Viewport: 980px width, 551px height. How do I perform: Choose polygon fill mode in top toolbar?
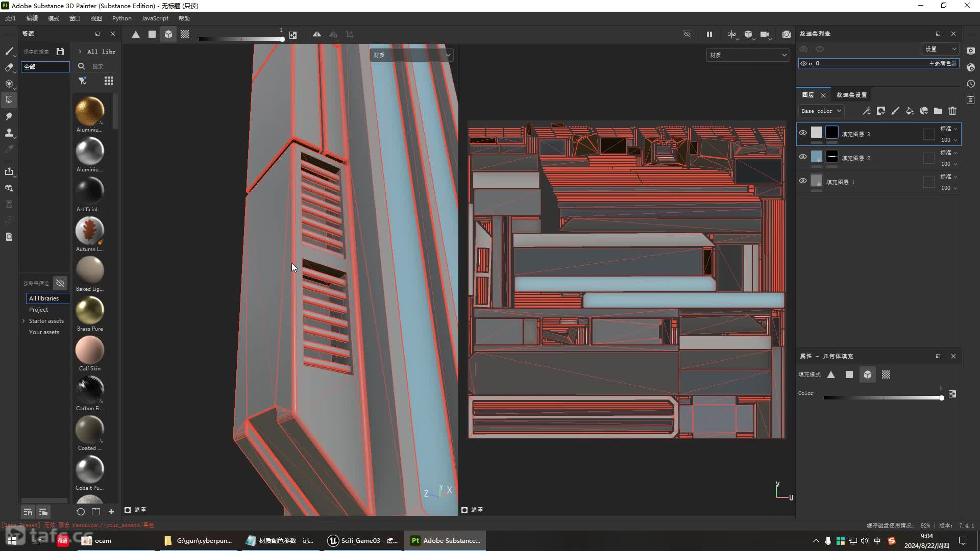click(x=152, y=34)
